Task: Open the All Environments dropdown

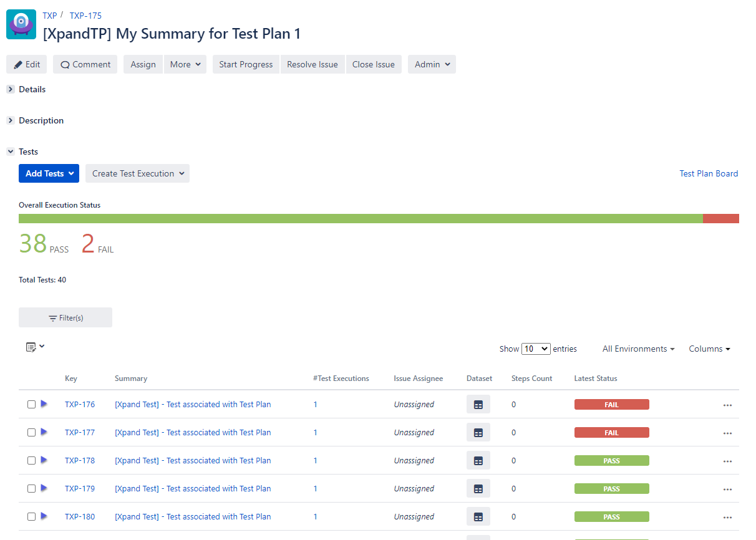Action: (x=638, y=349)
